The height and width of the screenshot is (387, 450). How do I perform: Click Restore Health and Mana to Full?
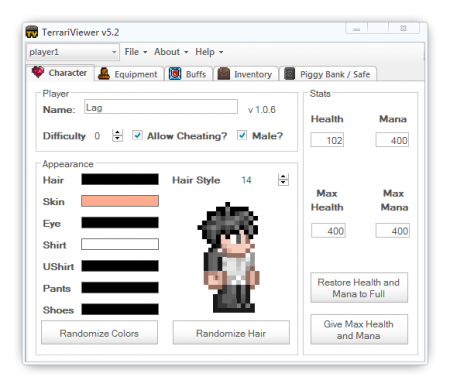click(359, 288)
